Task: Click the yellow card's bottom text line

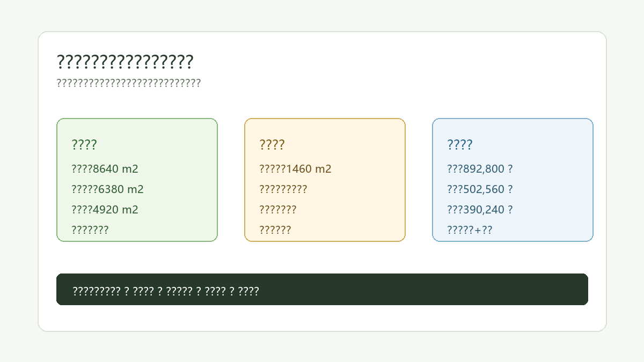Action: [x=275, y=230]
